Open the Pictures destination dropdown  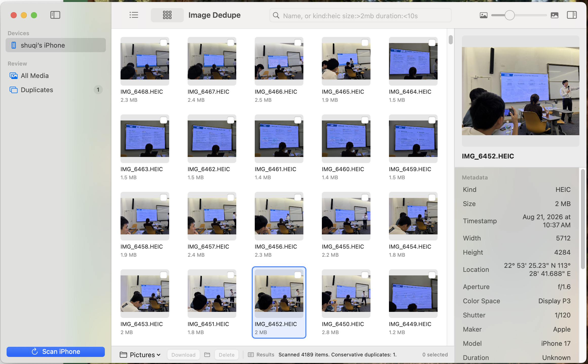pos(140,355)
